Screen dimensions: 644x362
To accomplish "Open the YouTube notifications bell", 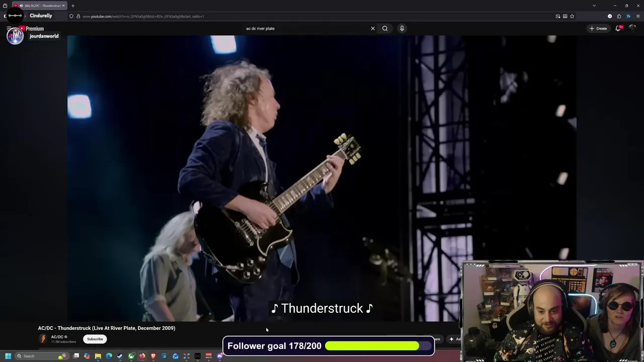I will point(618,28).
